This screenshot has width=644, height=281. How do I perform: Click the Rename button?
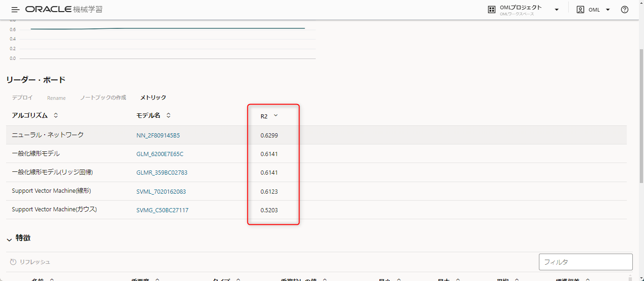56,98
